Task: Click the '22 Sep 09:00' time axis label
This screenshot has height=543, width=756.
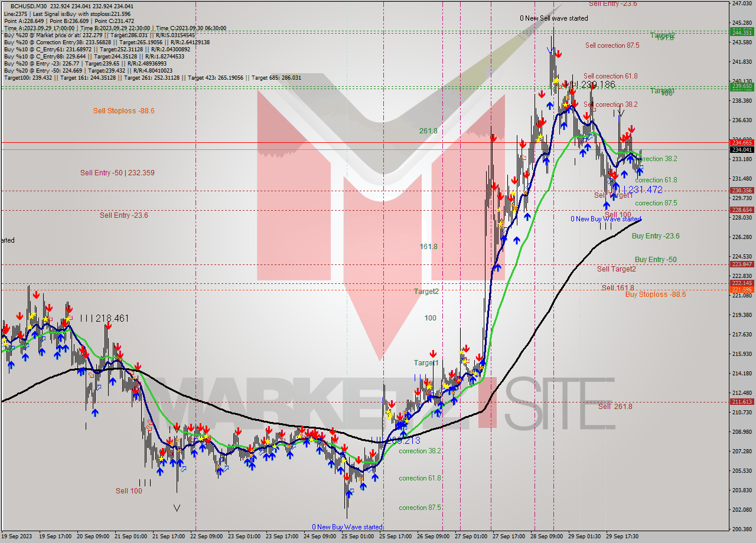Action: pyautogui.click(x=207, y=537)
